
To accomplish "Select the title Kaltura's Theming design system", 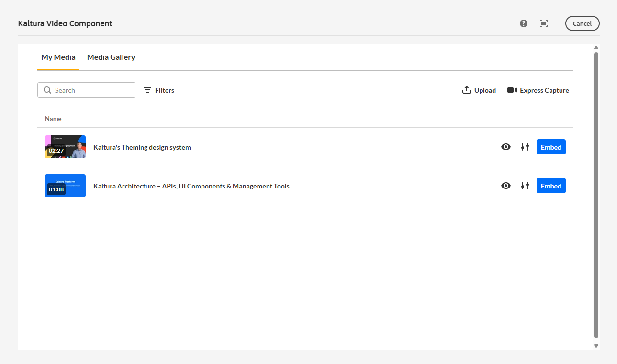I will [x=142, y=147].
